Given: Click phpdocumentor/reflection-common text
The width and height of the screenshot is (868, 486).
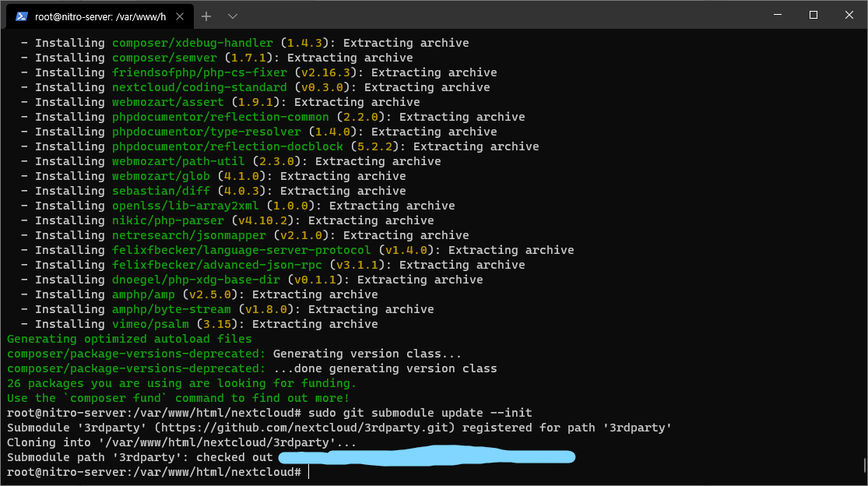Looking at the screenshot, I should (x=220, y=117).
